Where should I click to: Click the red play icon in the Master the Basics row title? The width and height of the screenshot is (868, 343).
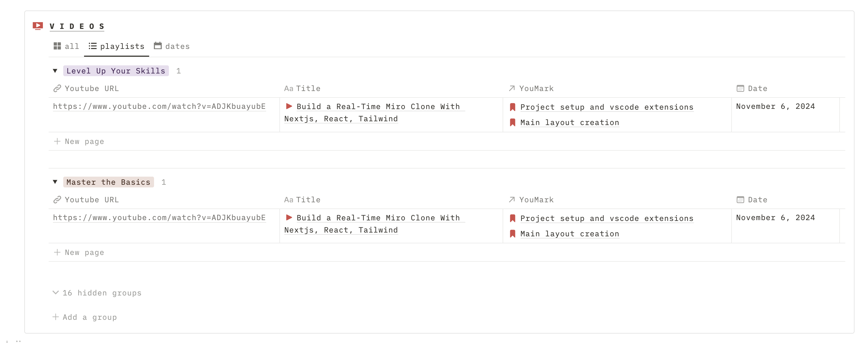click(x=289, y=217)
